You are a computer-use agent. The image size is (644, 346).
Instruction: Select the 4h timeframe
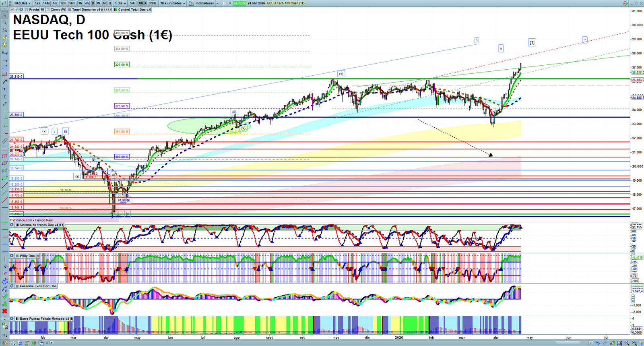(x=87, y=3)
